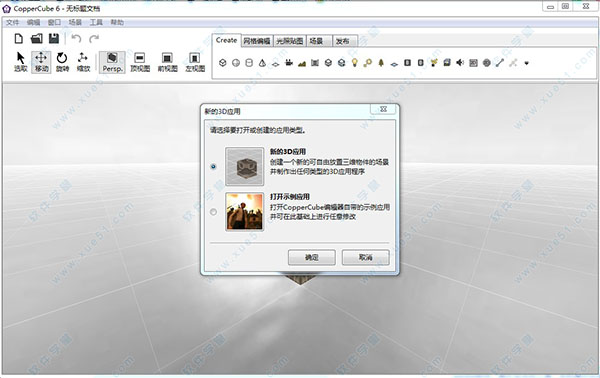Click the undo arrow icon
600x378 pixels.
pos(76,39)
